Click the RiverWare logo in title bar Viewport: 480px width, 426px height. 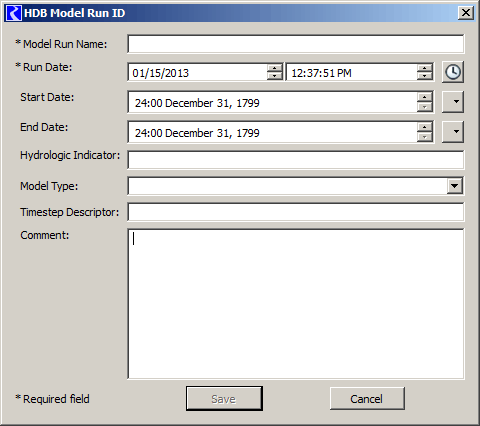click(x=14, y=13)
